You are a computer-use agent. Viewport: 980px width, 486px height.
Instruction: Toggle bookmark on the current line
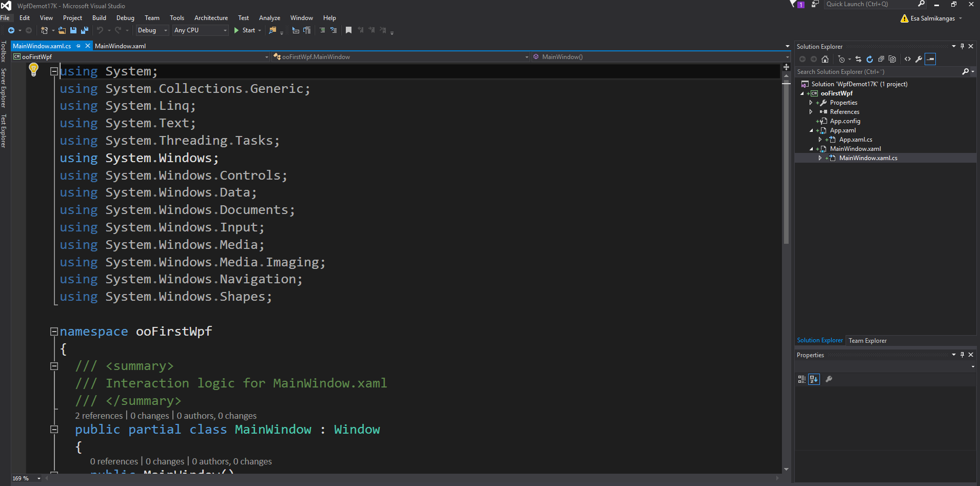coord(348,30)
